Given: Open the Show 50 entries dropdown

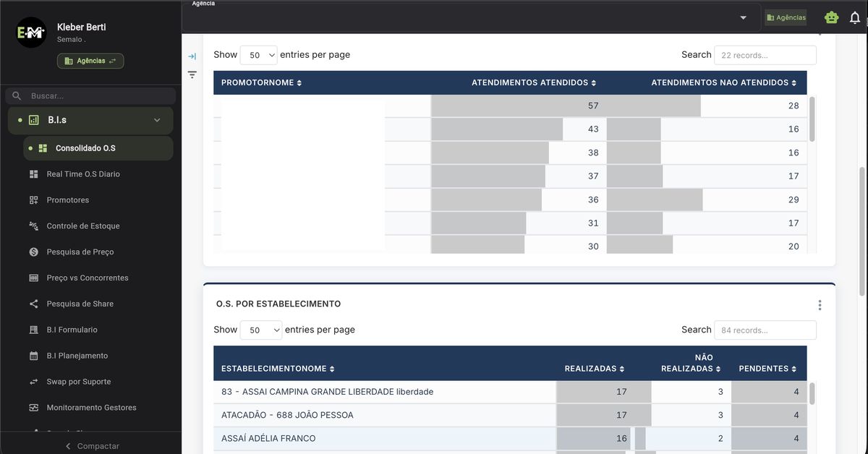Looking at the screenshot, I should 258,54.
